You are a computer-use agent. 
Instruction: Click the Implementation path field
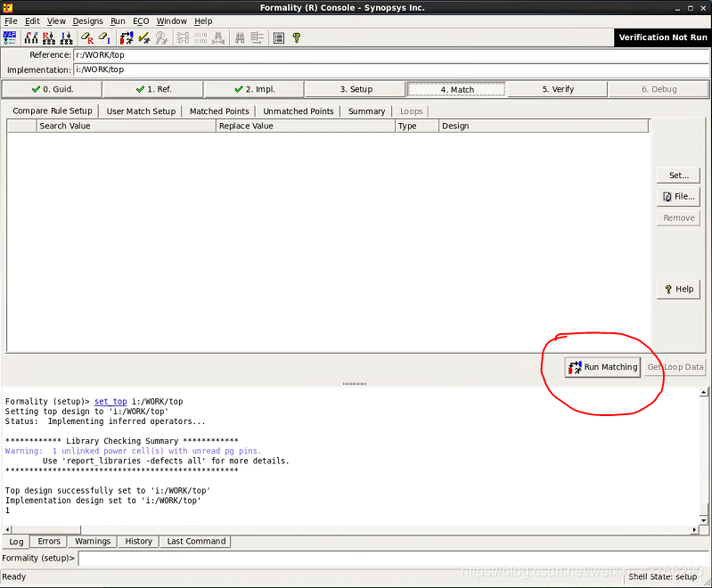(x=390, y=69)
